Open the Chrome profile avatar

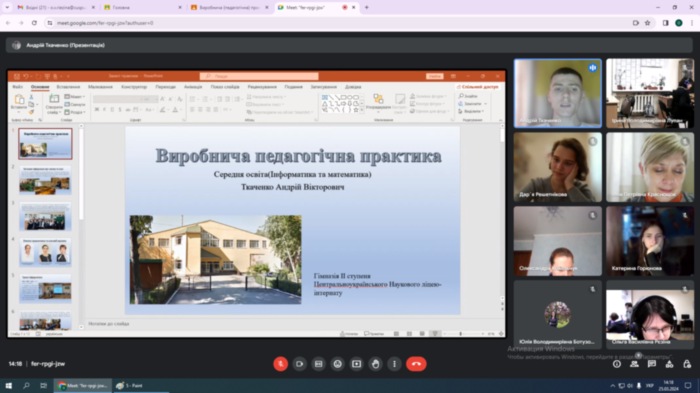tap(679, 23)
